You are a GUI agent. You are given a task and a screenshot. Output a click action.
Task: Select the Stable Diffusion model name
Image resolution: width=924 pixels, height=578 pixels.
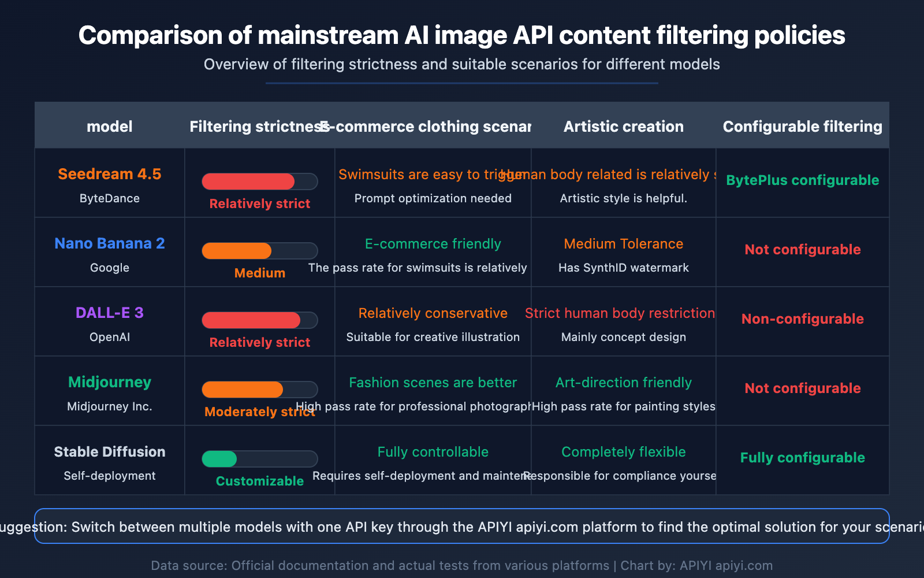coord(109,451)
